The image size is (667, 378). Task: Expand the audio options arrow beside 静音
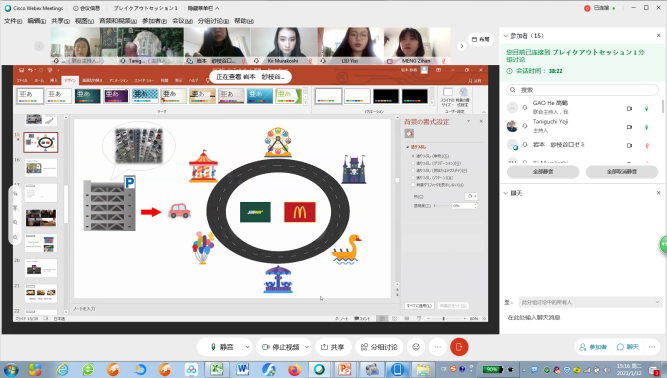[248, 347]
